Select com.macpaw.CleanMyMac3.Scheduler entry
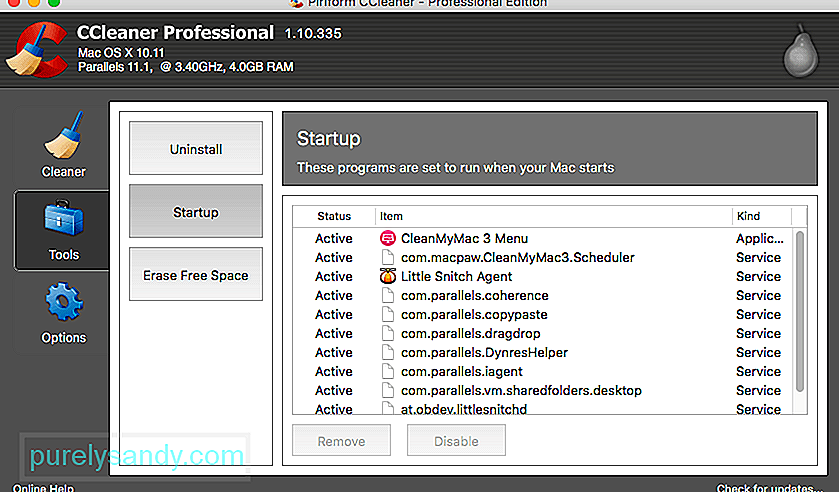 tap(543, 258)
